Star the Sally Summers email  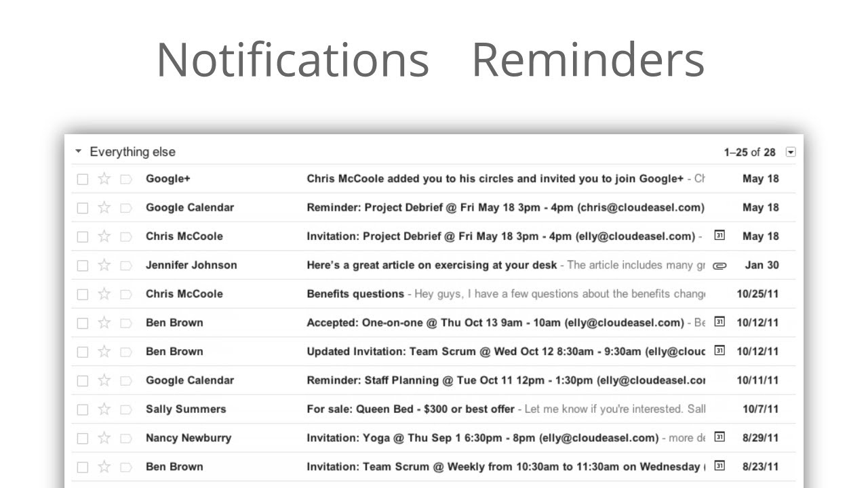click(104, 409)
